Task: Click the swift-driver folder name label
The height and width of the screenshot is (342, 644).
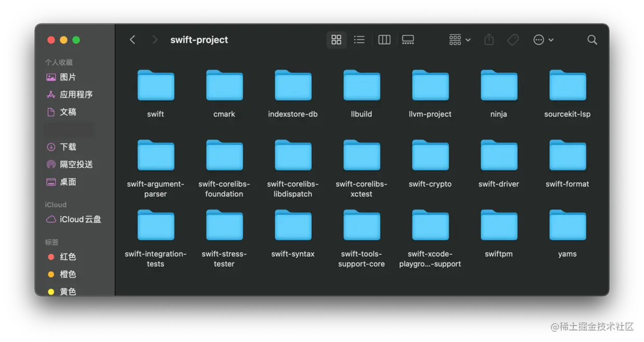Action: pyautogui.click(x=499, y=184)
